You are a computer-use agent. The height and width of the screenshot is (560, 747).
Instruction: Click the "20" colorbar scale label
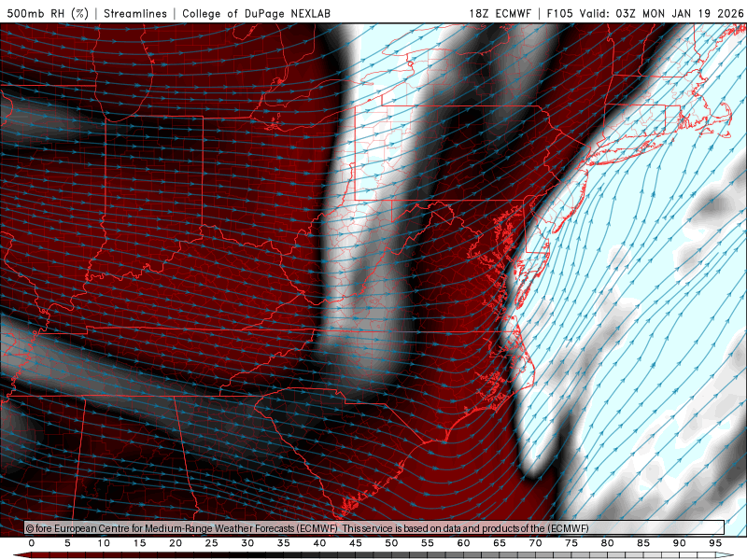[176, 543]
